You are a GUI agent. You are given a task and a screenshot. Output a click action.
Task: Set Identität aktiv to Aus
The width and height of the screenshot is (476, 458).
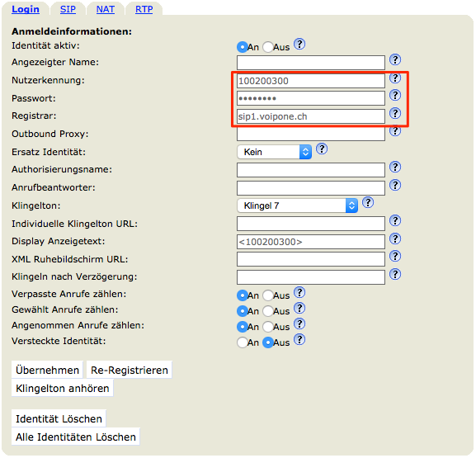click(268, 47)
